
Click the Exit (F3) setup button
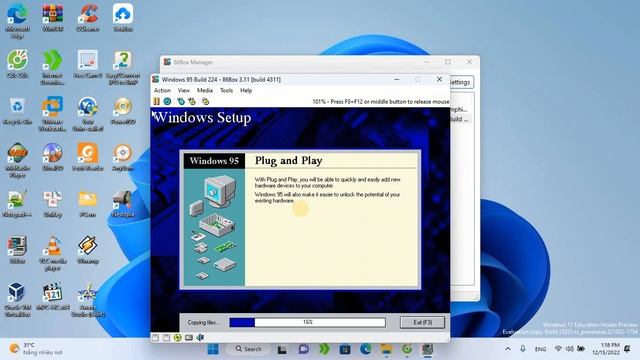pyautogui.click(x=422, y=322)
